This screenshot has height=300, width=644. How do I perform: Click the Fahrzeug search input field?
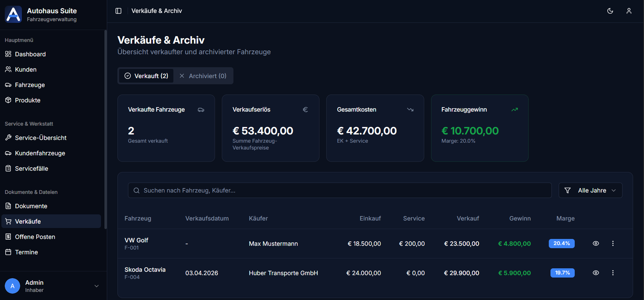(340, 190)
